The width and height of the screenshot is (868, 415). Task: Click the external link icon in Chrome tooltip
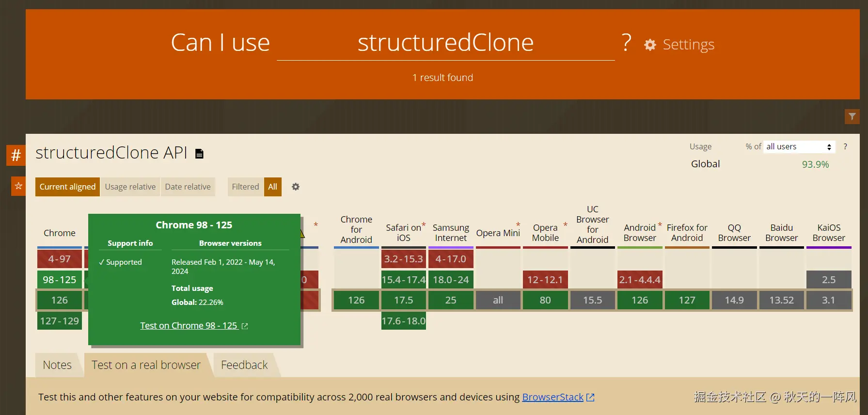pyautogui.click(x=245, y=326)
